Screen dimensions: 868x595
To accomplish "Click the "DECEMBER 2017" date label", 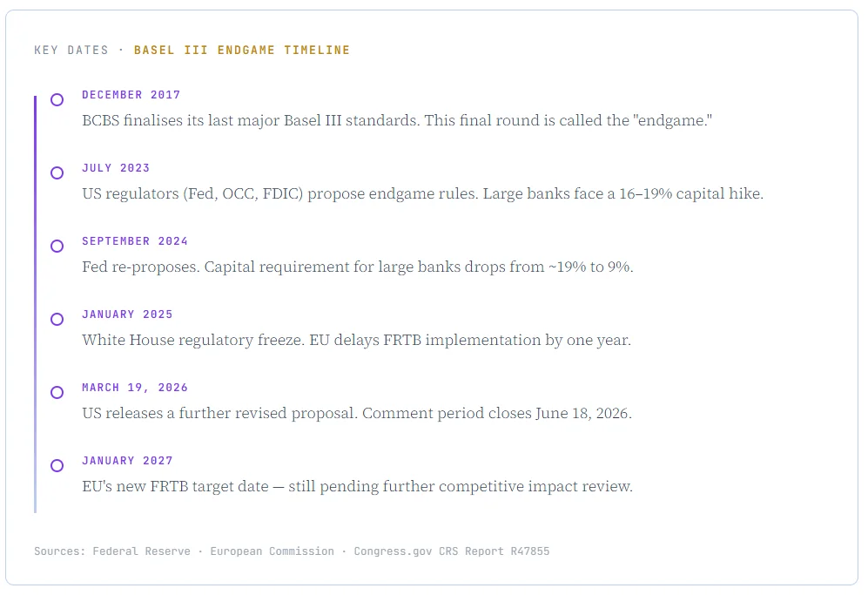I will tap(131, 95).
